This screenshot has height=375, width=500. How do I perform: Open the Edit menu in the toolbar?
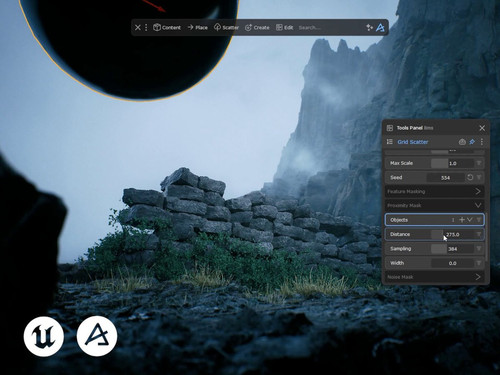[284, 27]
